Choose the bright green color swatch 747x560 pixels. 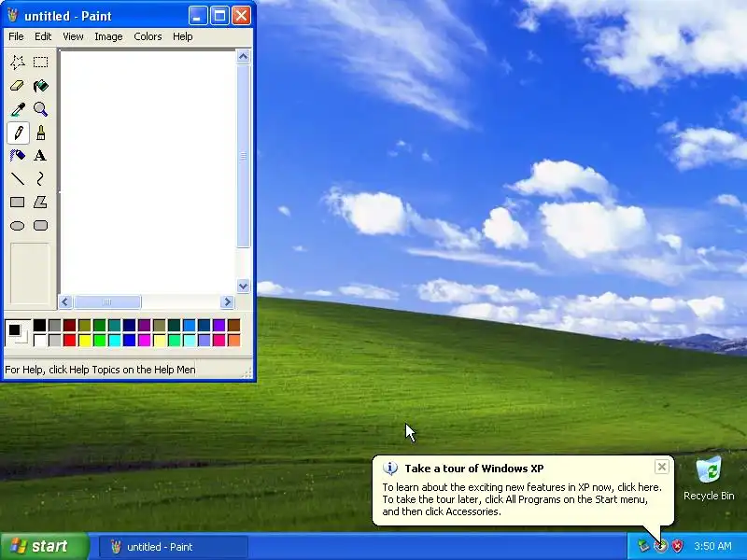pos(100,340)
